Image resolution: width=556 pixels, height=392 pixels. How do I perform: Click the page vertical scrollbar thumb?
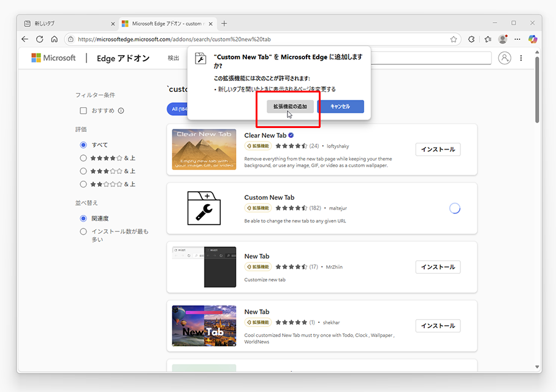click(x=537, y=89)
